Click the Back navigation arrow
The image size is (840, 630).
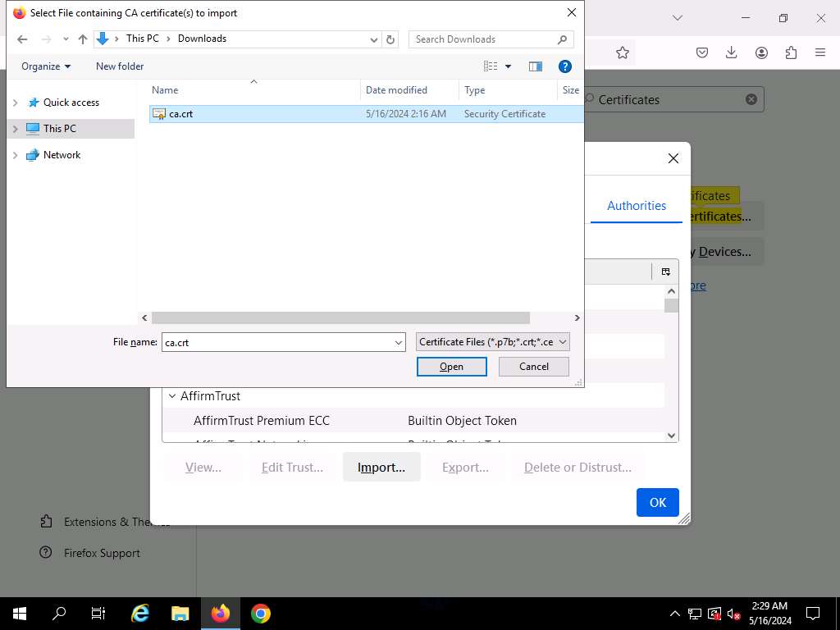pos(22,39)
